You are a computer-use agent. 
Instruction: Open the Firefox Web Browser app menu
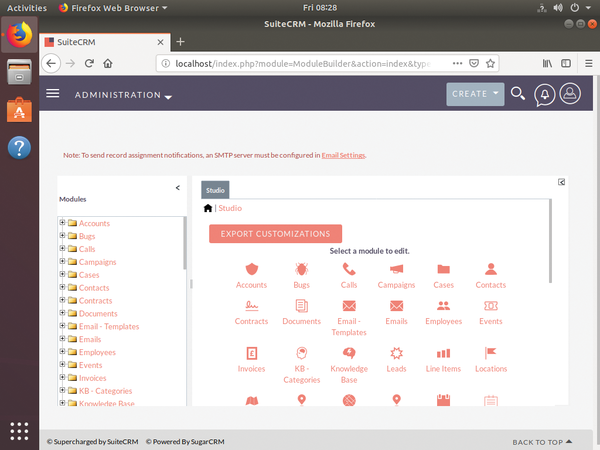pyautogui.click(x=113, y=8)
